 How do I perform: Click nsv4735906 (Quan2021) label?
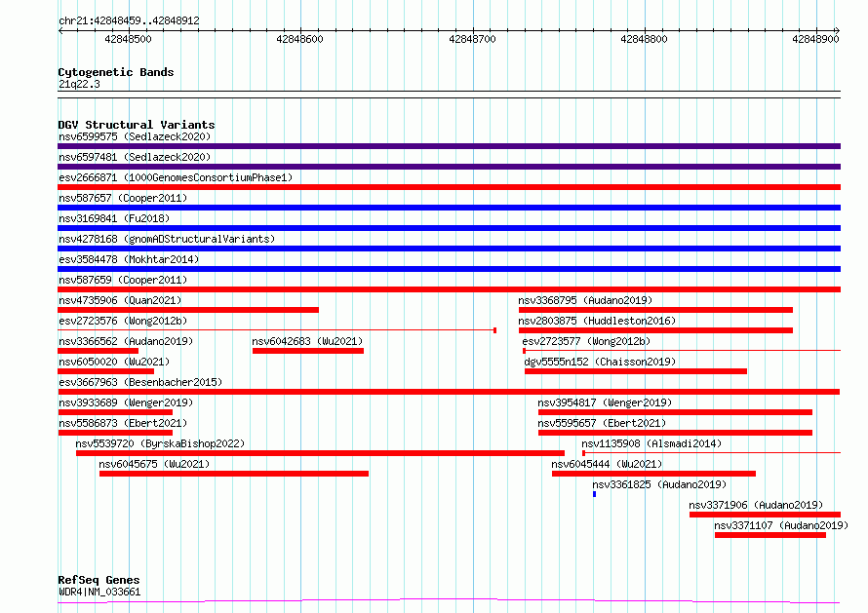pyautogui.click(x=120, y=300)
